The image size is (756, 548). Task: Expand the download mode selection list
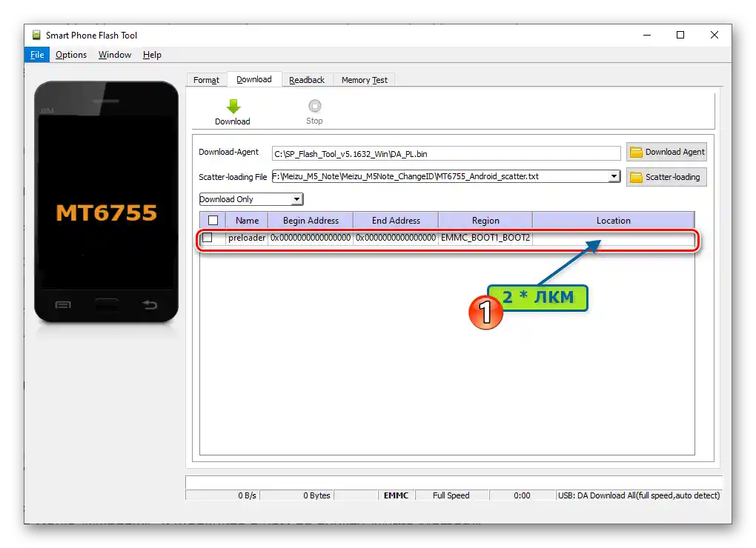[296, 198]
